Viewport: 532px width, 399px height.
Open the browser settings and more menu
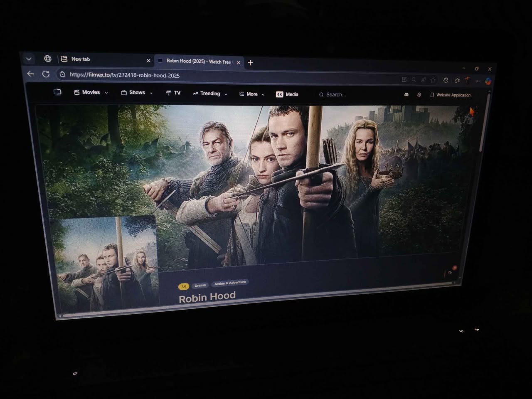pyautogui.click(x=478, y=81)
